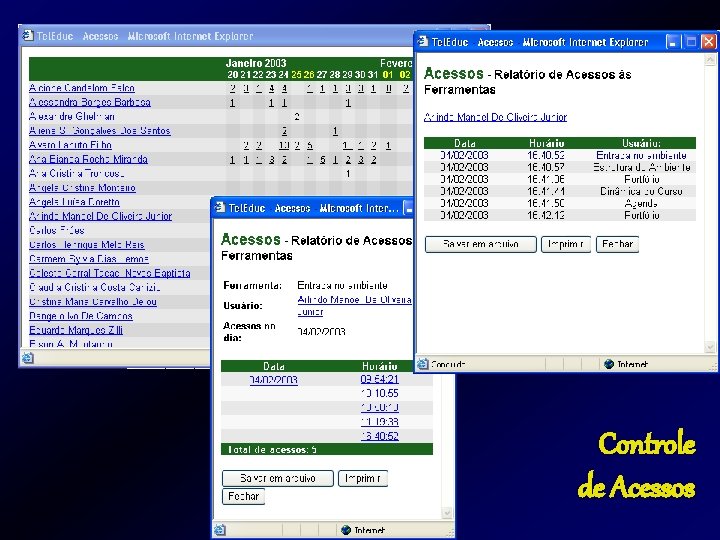
Task: Open Carmem Sylvia Dias Lemos link
Action: coord(89,259)
